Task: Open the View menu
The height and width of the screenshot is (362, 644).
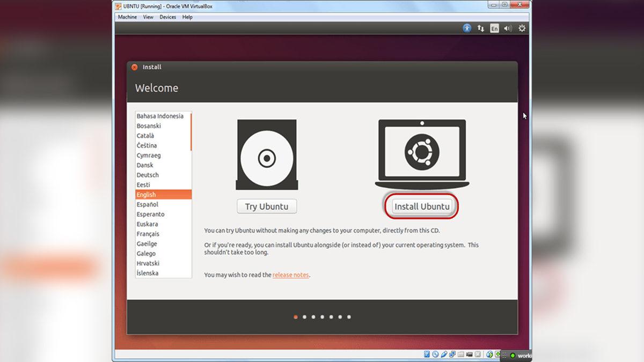Action: click(x=148, y=17)
